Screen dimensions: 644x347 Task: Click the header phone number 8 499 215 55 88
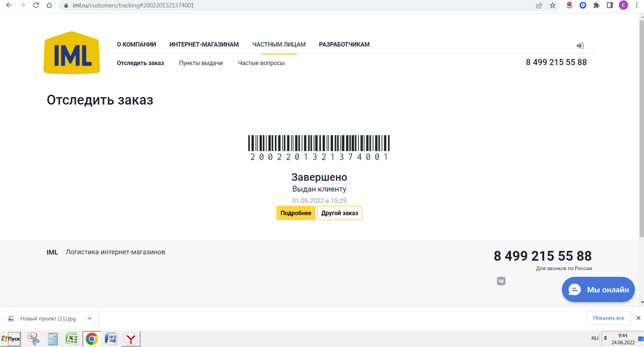(557, 62)
